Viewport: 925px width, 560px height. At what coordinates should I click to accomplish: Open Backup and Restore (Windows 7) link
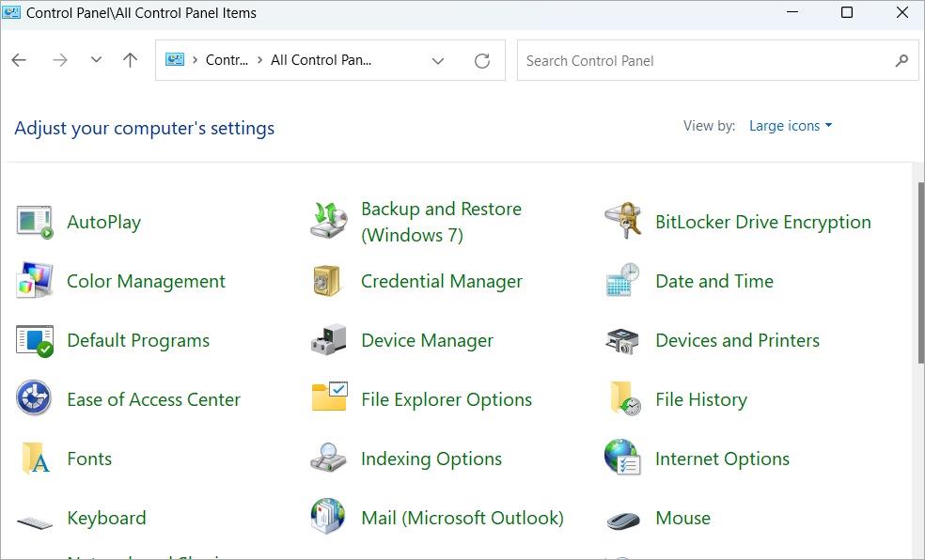pos(441,222)
